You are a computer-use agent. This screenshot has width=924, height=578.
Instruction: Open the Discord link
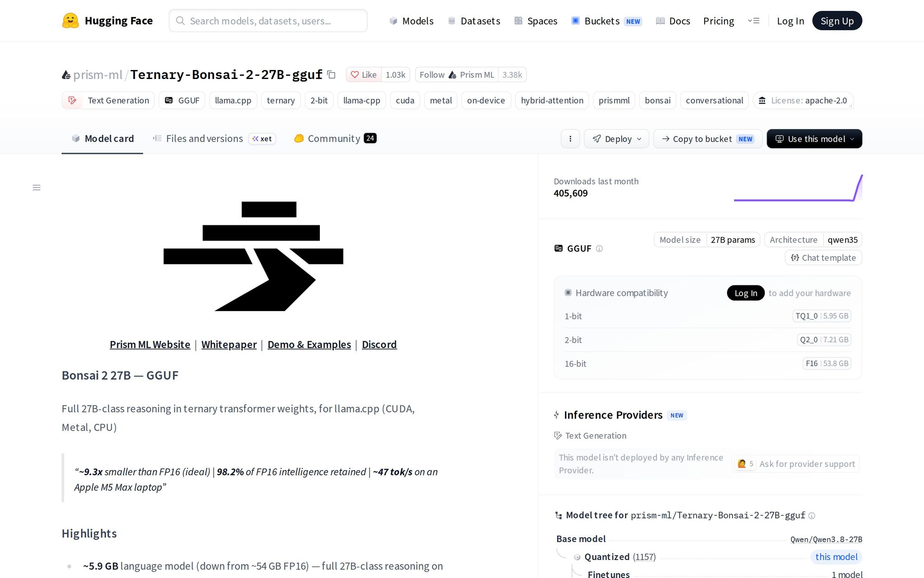click(x=379, y=345)
